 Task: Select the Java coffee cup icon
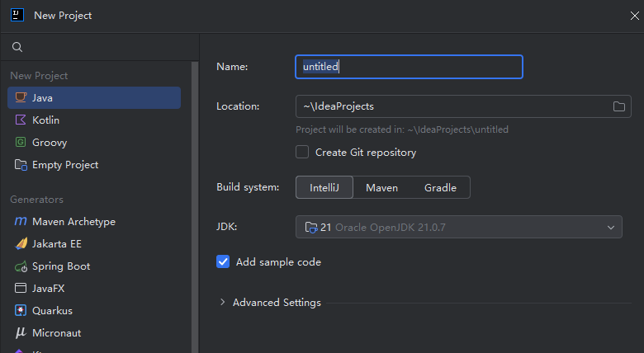(21, 97)
